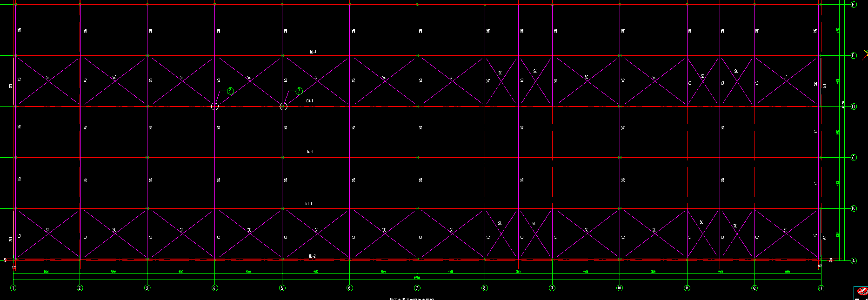
Task: Select GJ-1 label above axis line C
Action: click(x=310, y=152)
